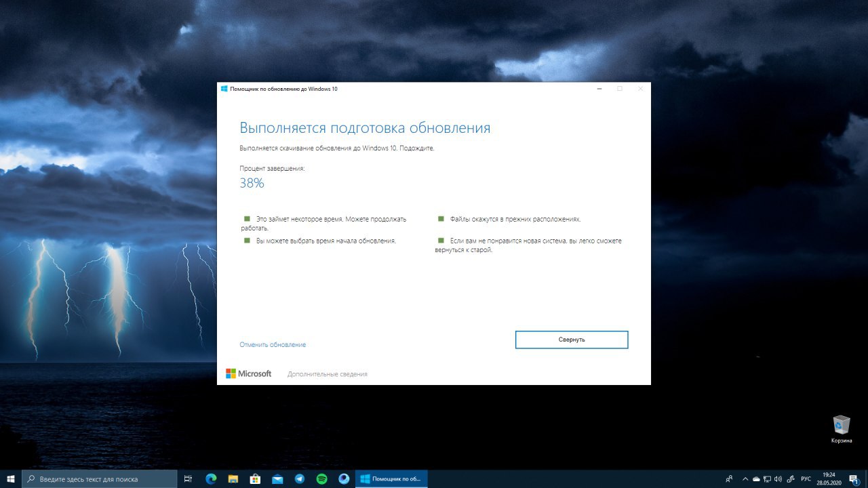Image resolution: width=868 pixels, height=488 pixels.
Task: Open the Дополнительные сведения link
Action: point(328,374)
